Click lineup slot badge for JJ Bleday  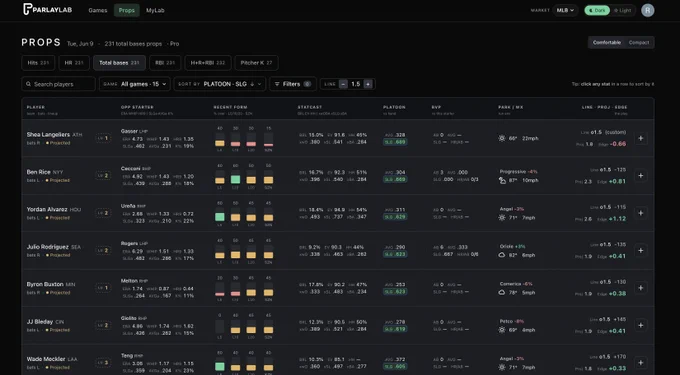(x=103, y=325)
